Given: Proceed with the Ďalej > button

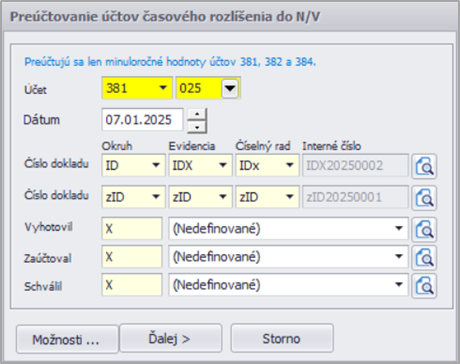Looking at the screenshot, I should pyautogui.click(x=170, y=338).
